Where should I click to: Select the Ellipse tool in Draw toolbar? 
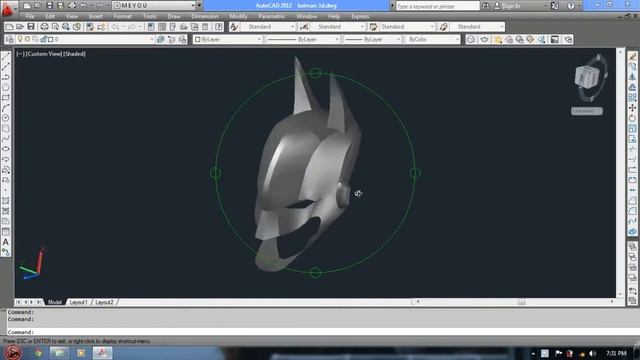click(6, 149)
